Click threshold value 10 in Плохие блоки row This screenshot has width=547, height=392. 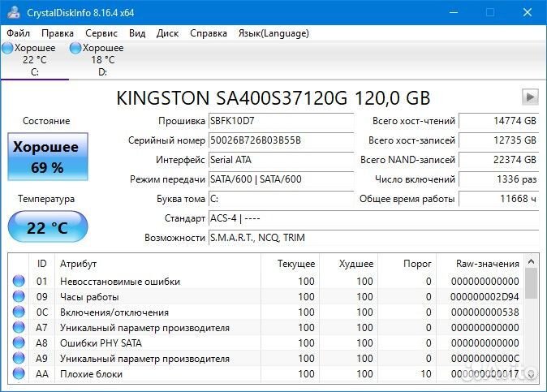(x=425, y=374)
